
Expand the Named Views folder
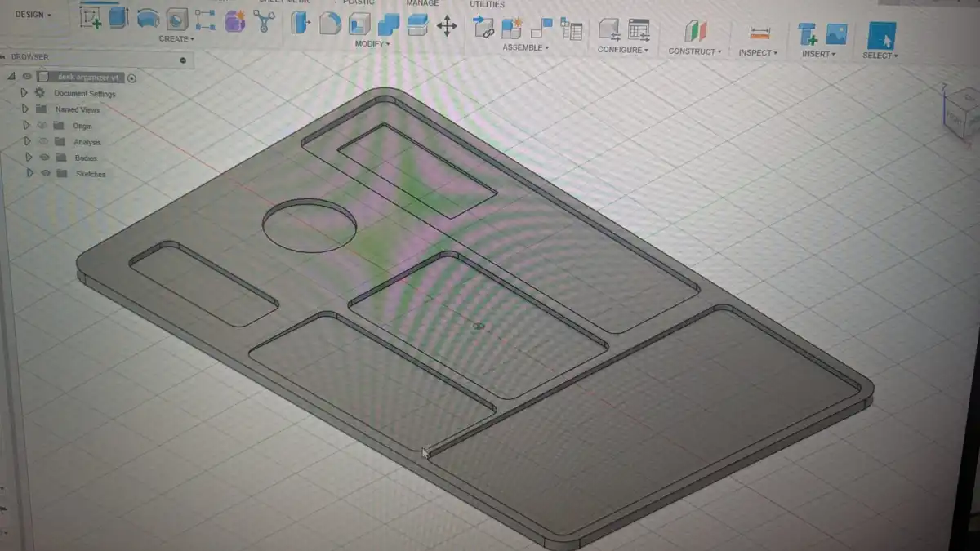[x=25, y=109]
